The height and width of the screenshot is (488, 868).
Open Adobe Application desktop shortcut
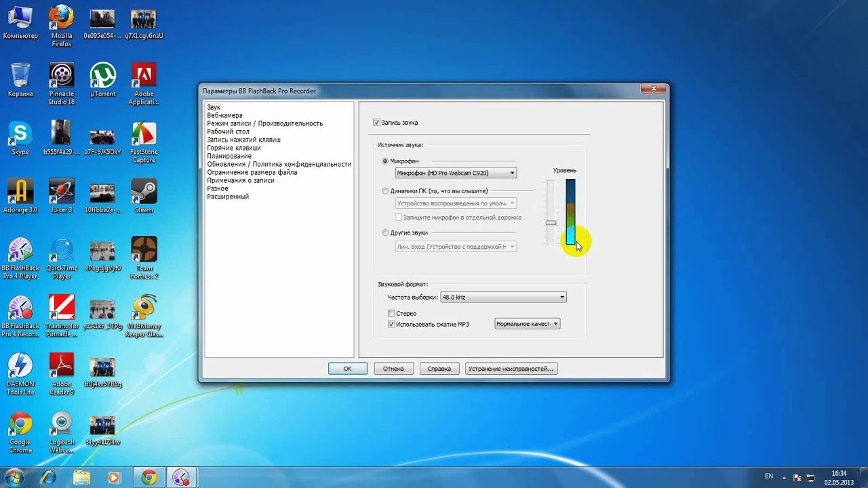pyautogui.click(x=144, y=84)
